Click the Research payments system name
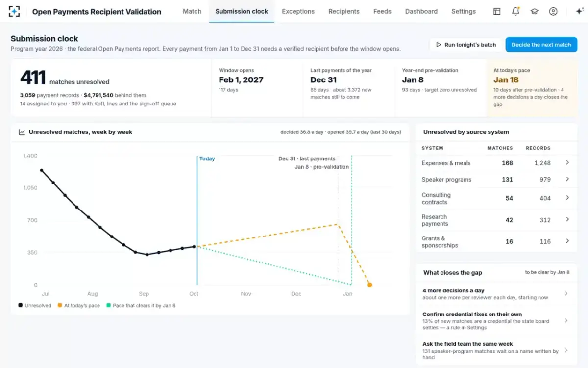The width and height of the screenshot is (588, 368). coord(435,220)
